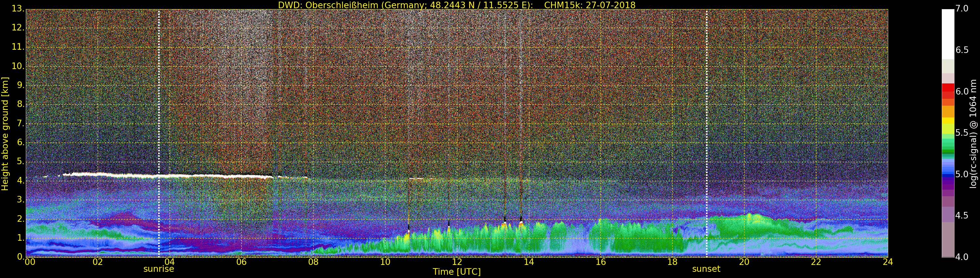
Task: Click the white dotted sunrise marker line
Action: click(159, 133)
